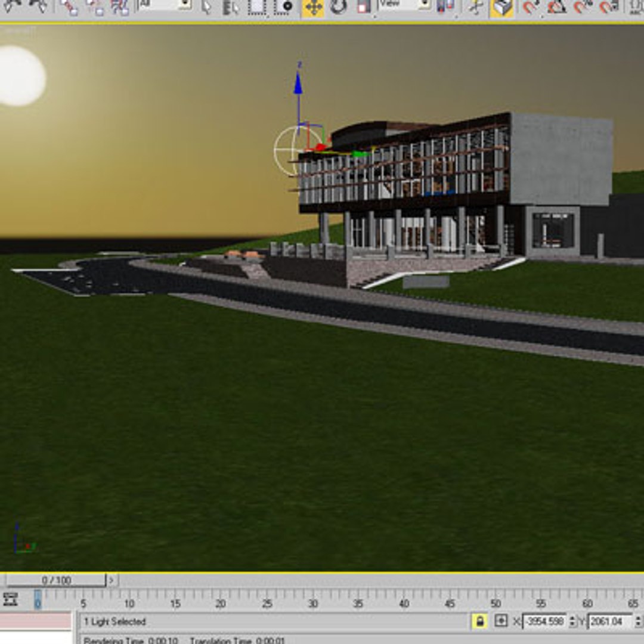Click the X coordinate field showing -3954.598
This screenshot has height=644, width=644.
[544, 621]
